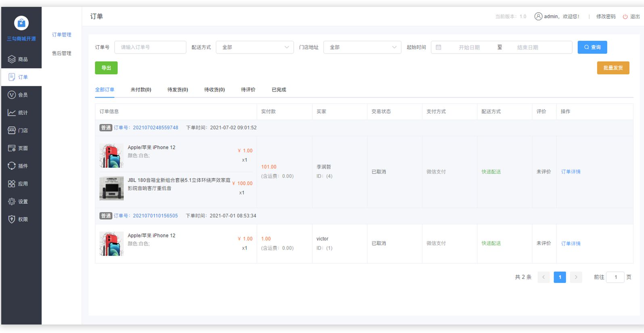Image resolution: width=644 pixels, height=333 pixels.
Task: Click the 结束日期 end date field
Action: (x=527, y=47)
